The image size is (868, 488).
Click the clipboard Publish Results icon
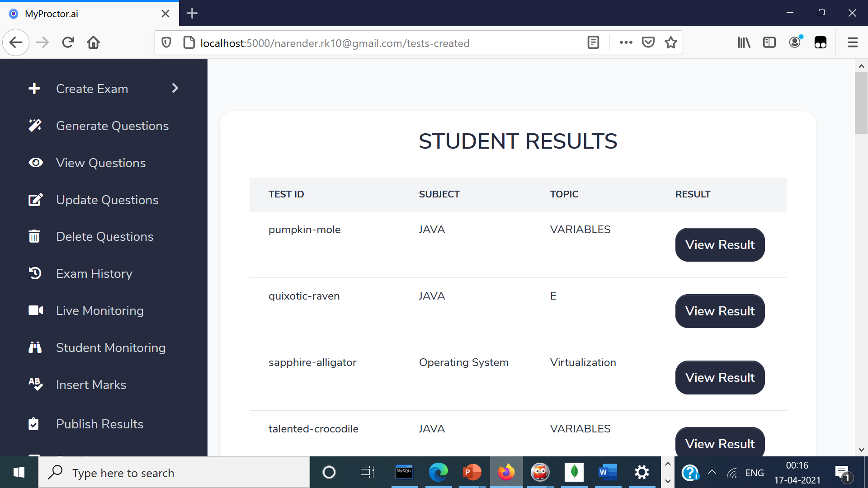pyautogui.click(x=33, y=424)
